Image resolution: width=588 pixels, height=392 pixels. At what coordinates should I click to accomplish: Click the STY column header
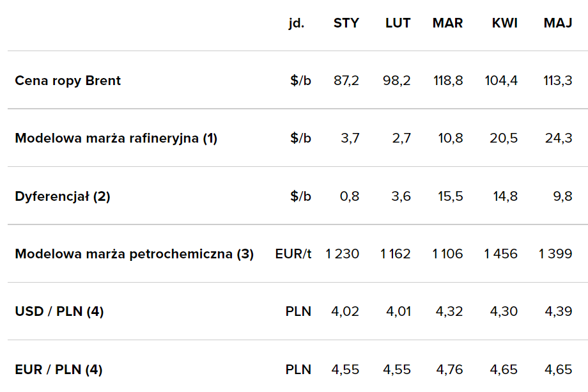[x=346, y=23]
